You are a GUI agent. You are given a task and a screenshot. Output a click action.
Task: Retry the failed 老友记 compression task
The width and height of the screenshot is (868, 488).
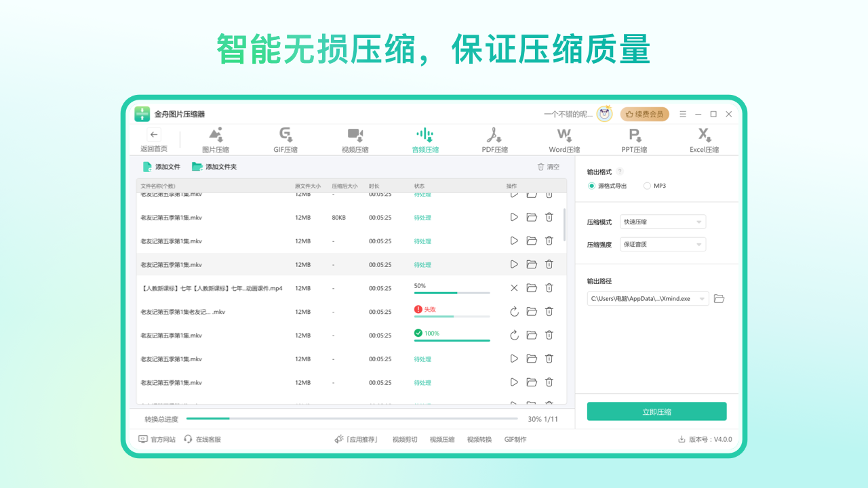[514, 311]
